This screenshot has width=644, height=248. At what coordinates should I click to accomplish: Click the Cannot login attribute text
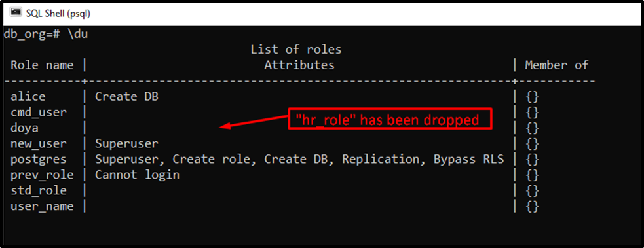pos(138,175)
